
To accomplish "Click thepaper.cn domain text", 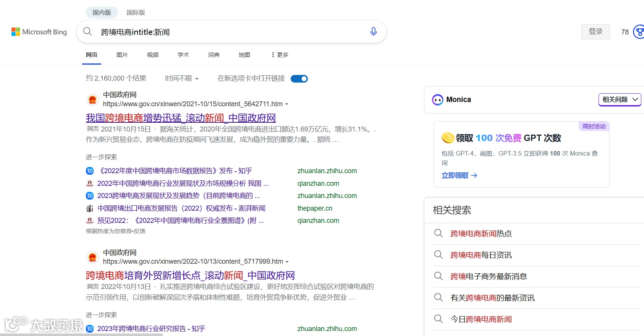I will tap(315, 208).
